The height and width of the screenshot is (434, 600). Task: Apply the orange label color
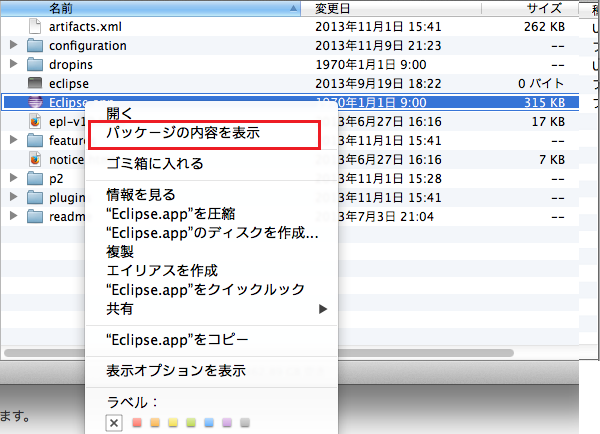(155, 423)
